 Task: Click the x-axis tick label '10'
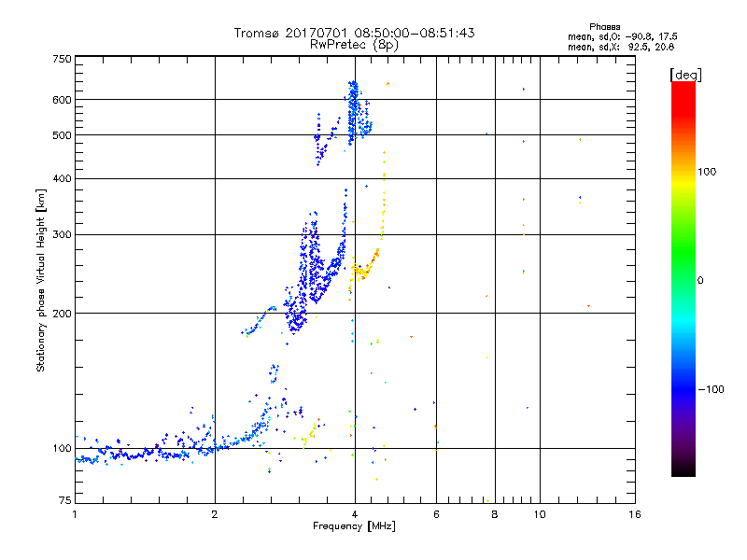click(x=540, y=514)
